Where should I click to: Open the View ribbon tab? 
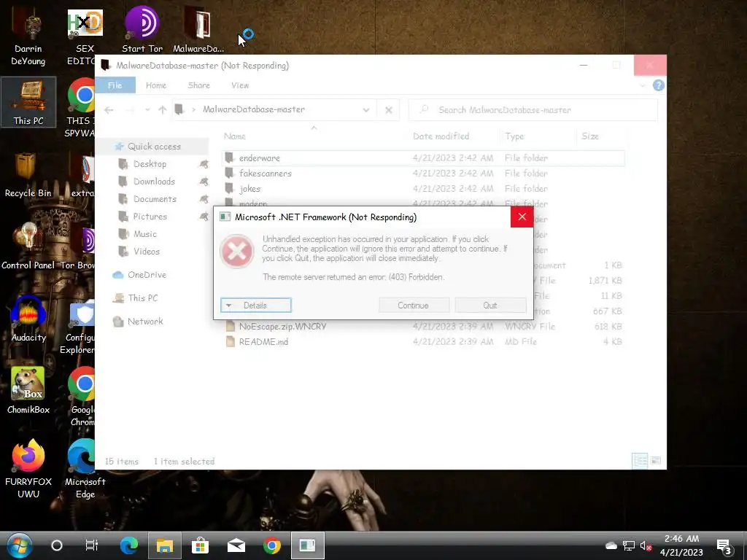240,85
